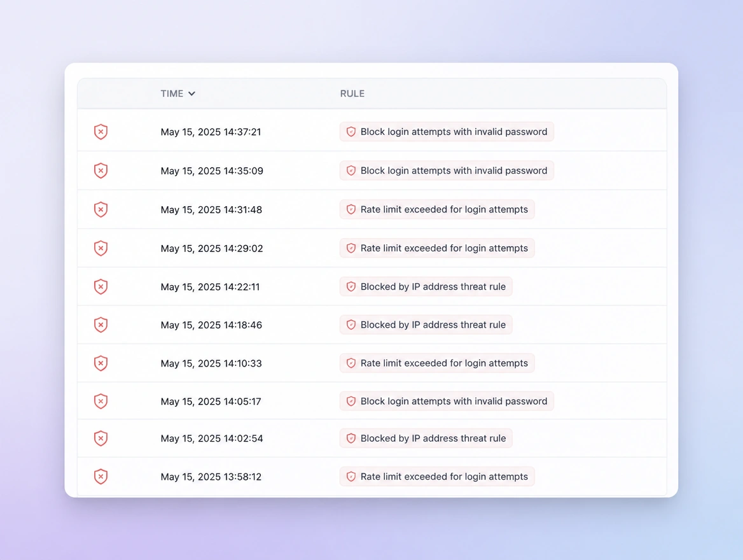The width and height of the screenshot is (743, 560).
Task: Click the rule badge shield icon in 14:10:33 row
Action: click(351, 363)
